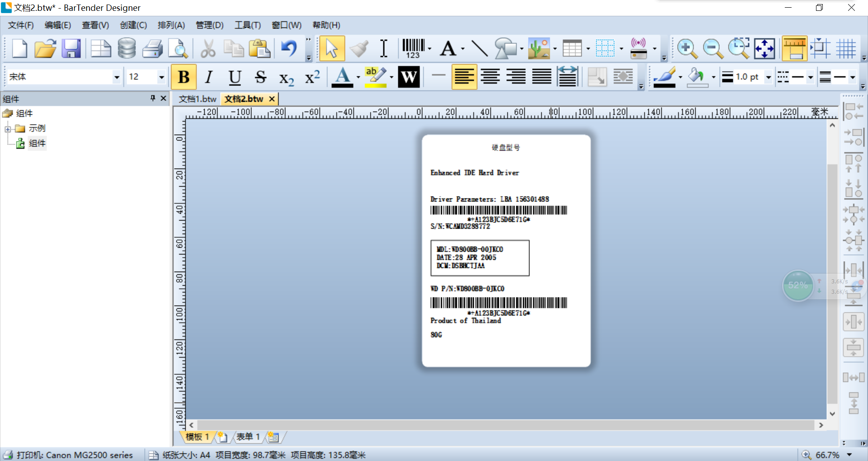Zoom out on the label template
868x461 pixels.
coord(713,48)
